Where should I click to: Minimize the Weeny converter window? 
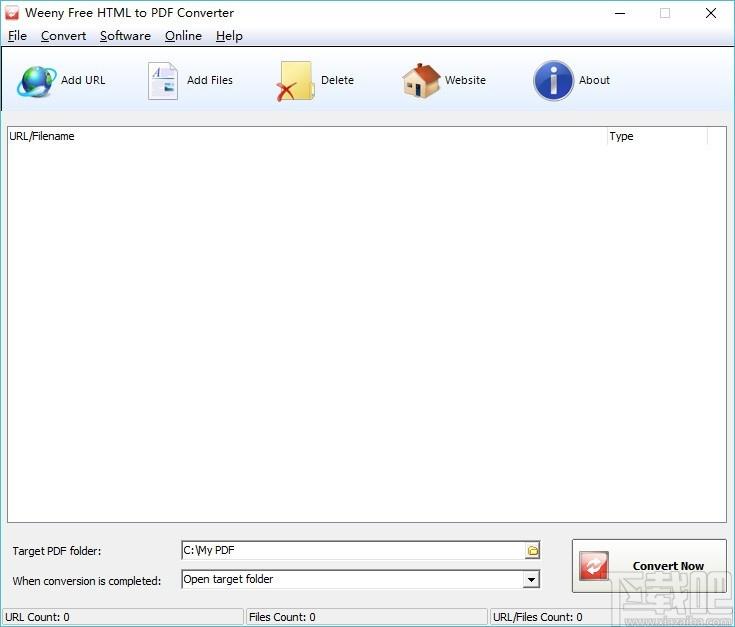click(x=620, y=13)
